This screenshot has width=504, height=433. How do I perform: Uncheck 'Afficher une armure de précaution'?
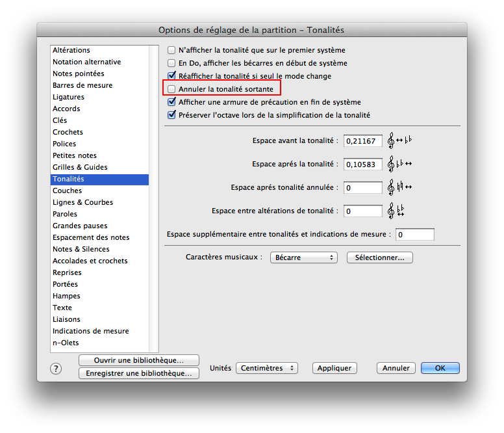(x=171, y=102)
